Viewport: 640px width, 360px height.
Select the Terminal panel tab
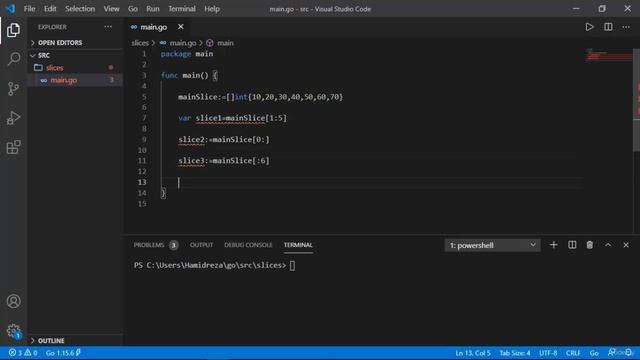coord(298,245)
